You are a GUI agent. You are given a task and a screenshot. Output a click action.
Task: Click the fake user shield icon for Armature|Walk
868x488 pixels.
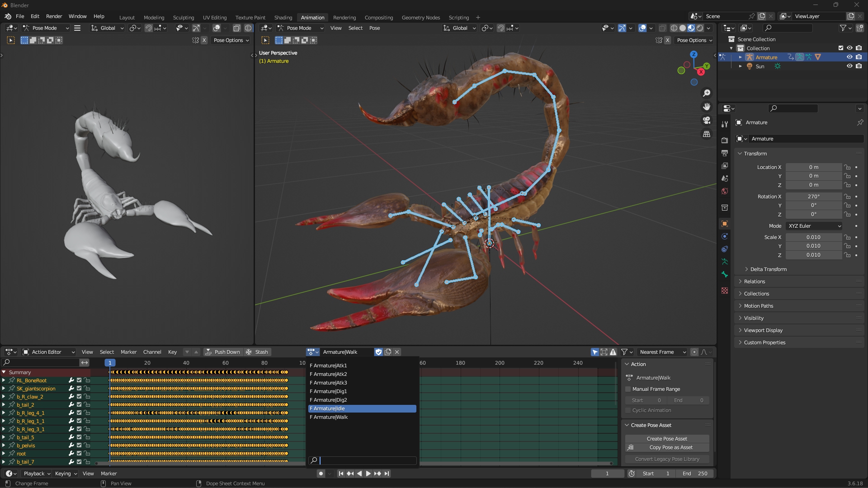click(x=379, y=352)
